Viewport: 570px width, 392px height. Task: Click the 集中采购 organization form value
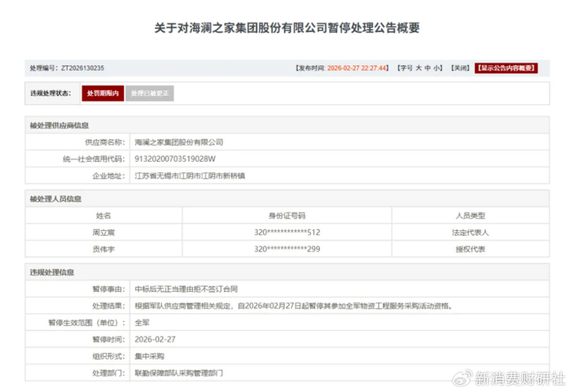[149, 356]
